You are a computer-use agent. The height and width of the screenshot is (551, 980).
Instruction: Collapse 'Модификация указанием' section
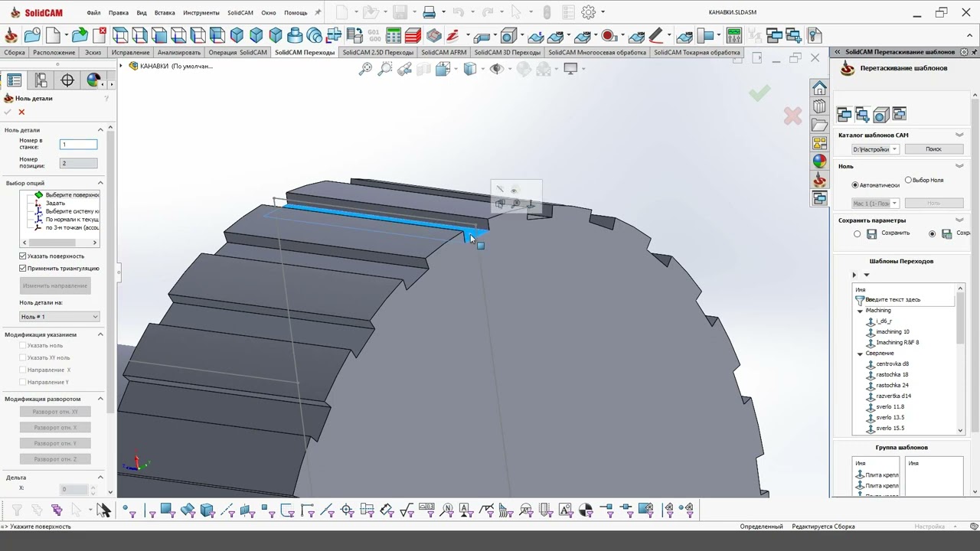point(100,334)
